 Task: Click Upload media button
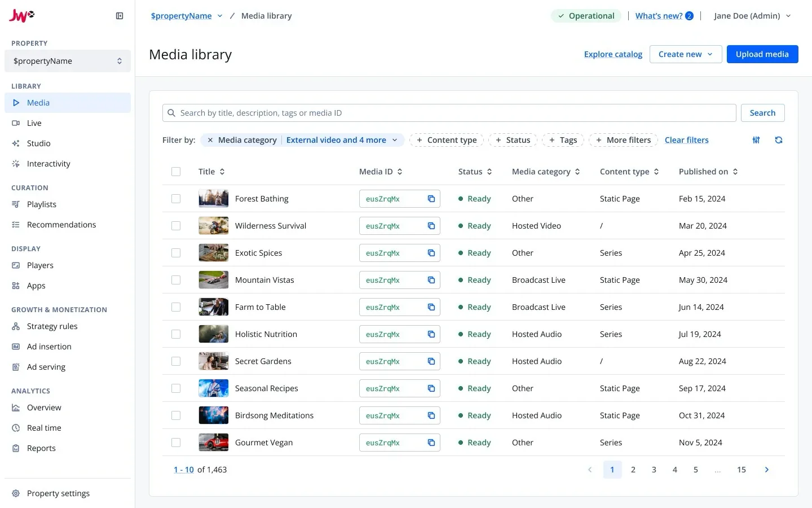[762, 54]
